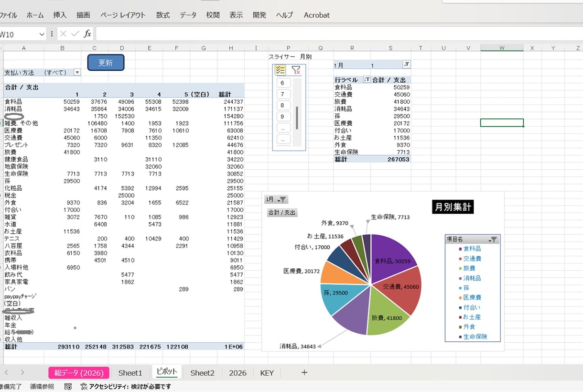The image size is (583, 392).
Task: Open the Acrobat ribbon tab
Action: (x=317, y=15)
